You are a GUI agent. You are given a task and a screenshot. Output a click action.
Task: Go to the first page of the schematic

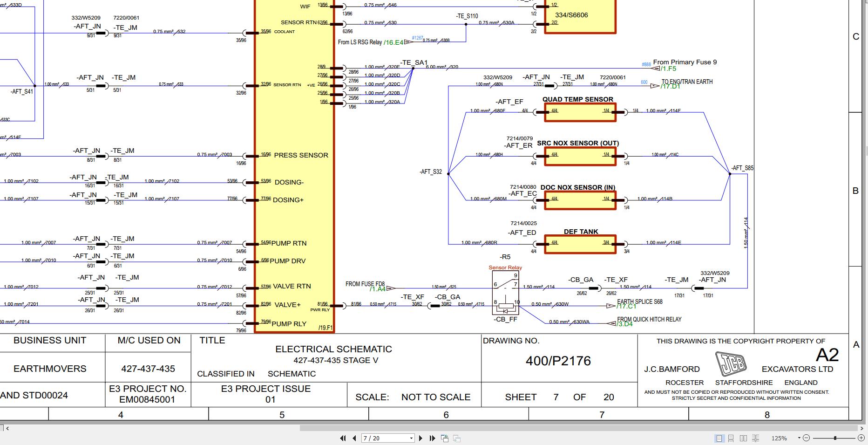[x=343, y=438]
